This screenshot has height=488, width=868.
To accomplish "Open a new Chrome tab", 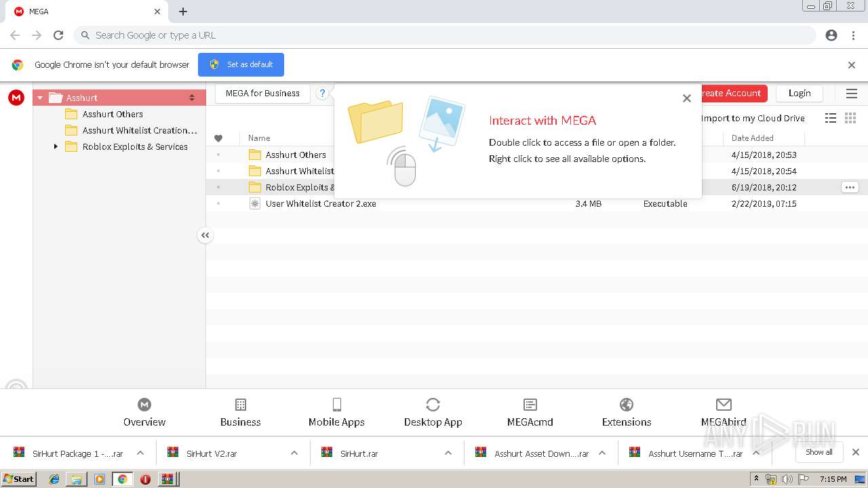I will (183, 12).
